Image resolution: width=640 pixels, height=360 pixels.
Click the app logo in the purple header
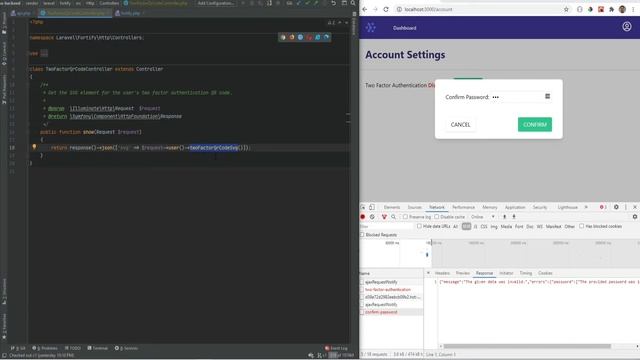[x=371, y=27]
